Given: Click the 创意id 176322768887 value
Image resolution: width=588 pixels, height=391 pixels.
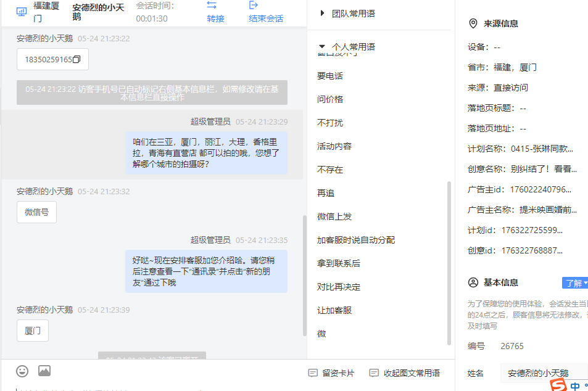Looking at the screenshot, I should [532, 250].
